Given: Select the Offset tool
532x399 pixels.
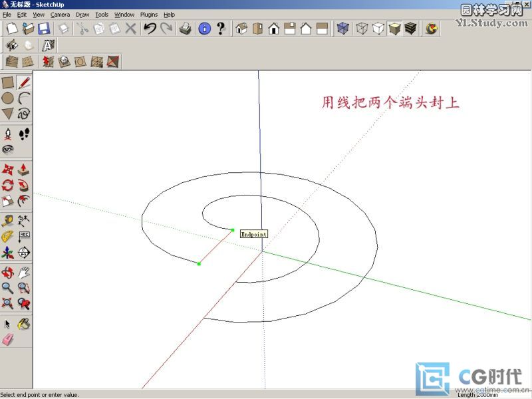Looking at the screenshot, I should pyautogui.click(x=24, y=201).
